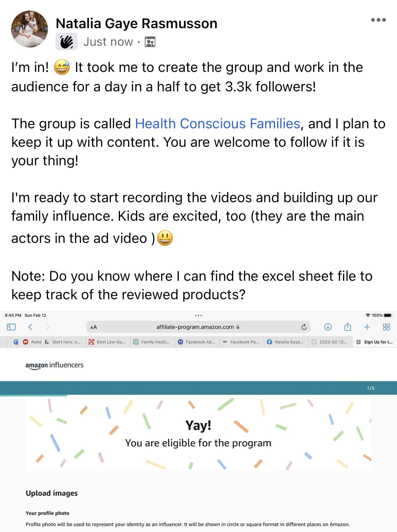Image resolution: width=397 pixels, height=532 pixels.
Task: Tap the Safari share icon
Action: (x=348, y=327)
